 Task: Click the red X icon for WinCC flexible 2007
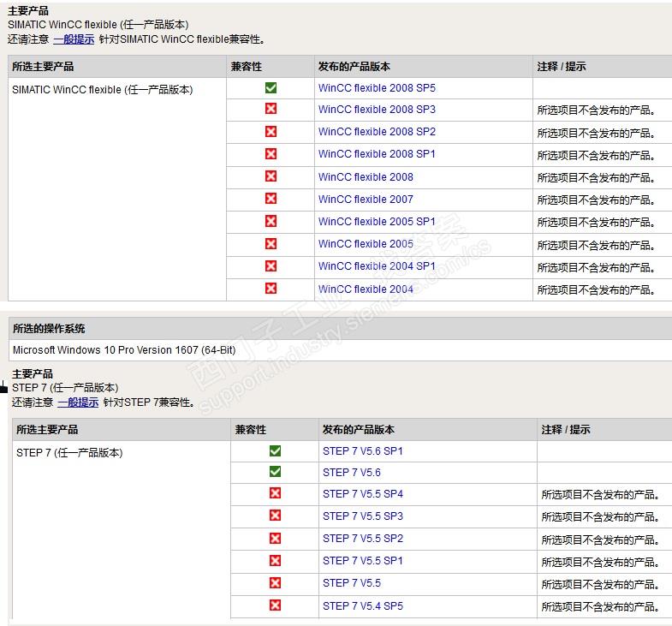pos(271,198)
